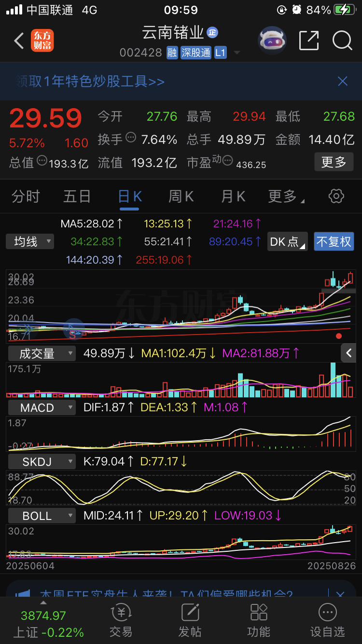Toggle the 不复权 adjustment button

334,241
